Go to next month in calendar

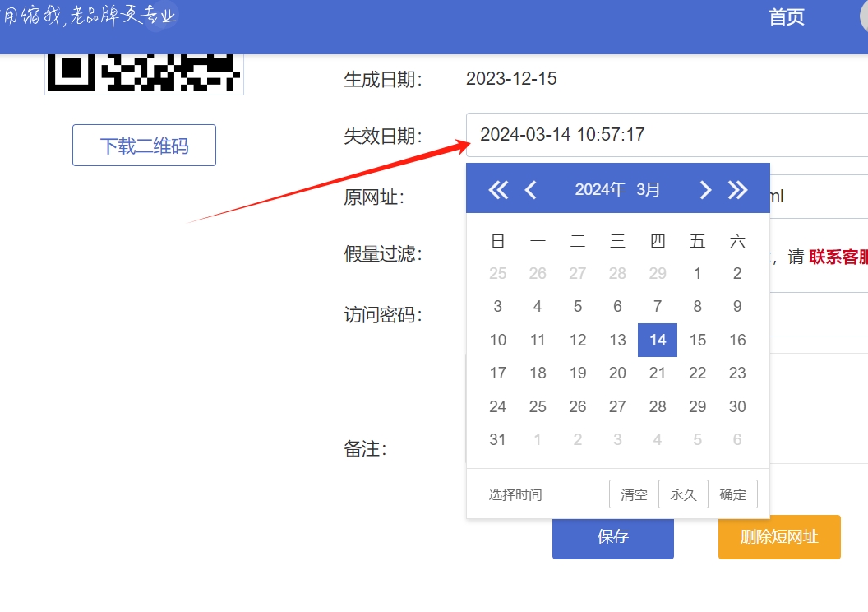pos(705,190)
